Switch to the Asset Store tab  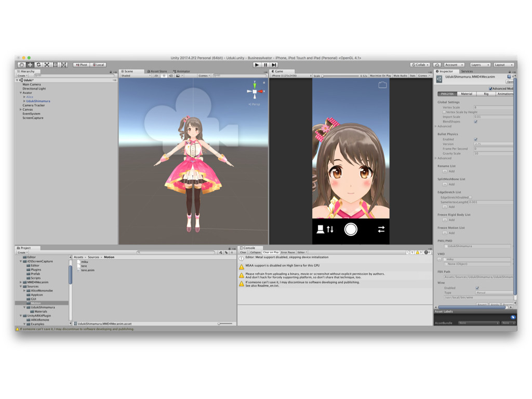pyautogui.click(x=157, y=71)
